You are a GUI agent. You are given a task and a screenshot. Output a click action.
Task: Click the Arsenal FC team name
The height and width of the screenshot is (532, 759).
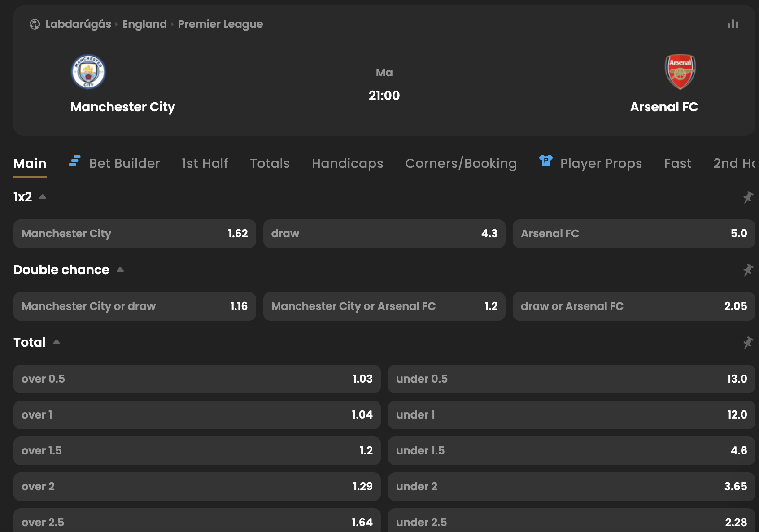point(664,107)
